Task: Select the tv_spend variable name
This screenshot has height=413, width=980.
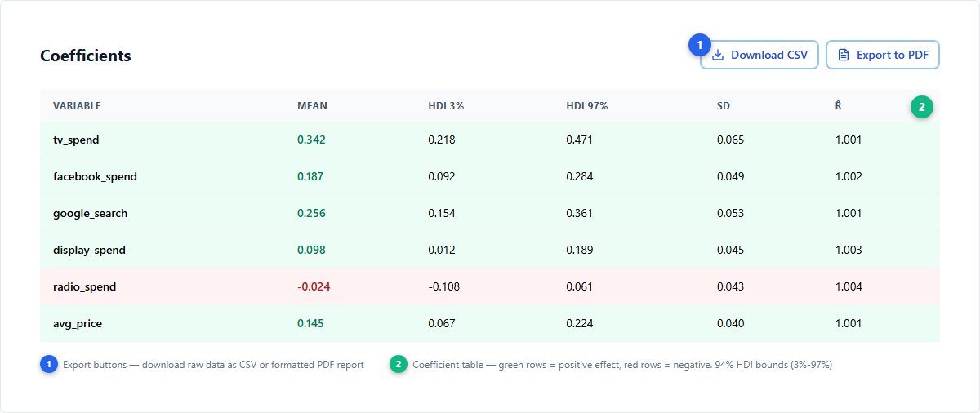Action: pos(76,140)
